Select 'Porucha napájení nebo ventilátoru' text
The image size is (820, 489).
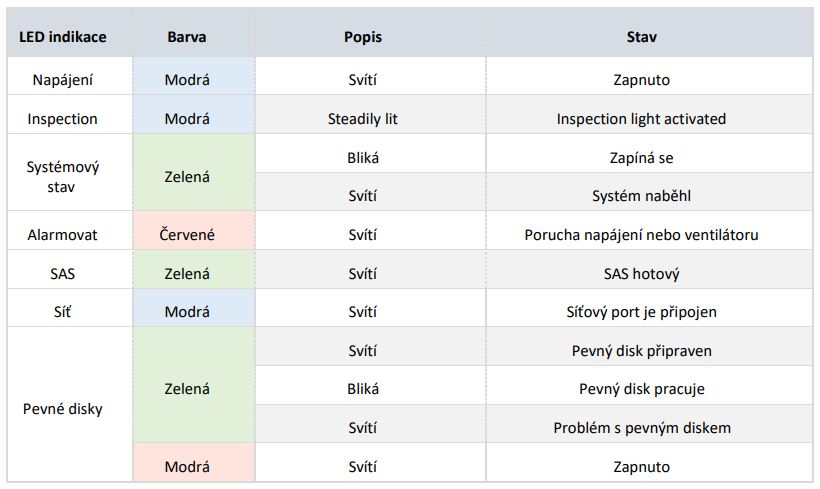click(641, 235)
